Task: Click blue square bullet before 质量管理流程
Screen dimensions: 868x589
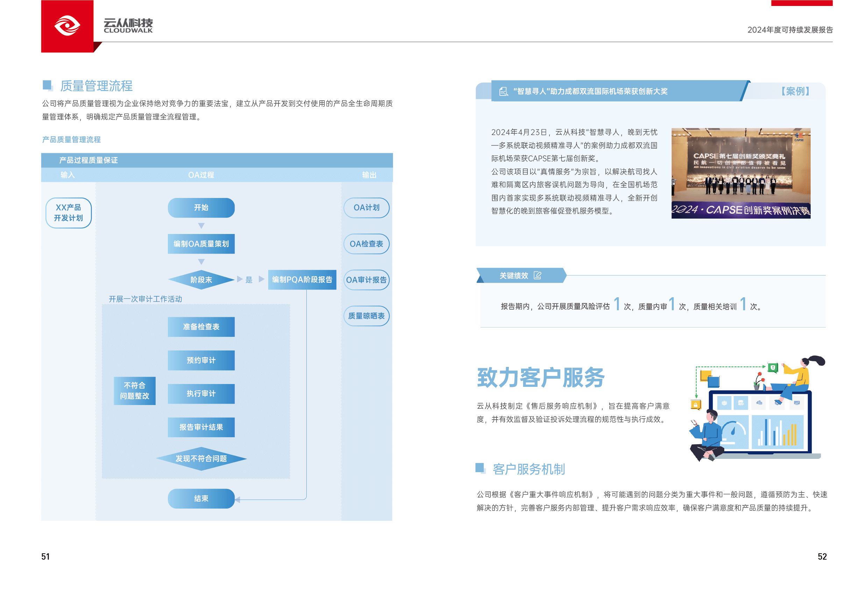Action: click(48, 85)
